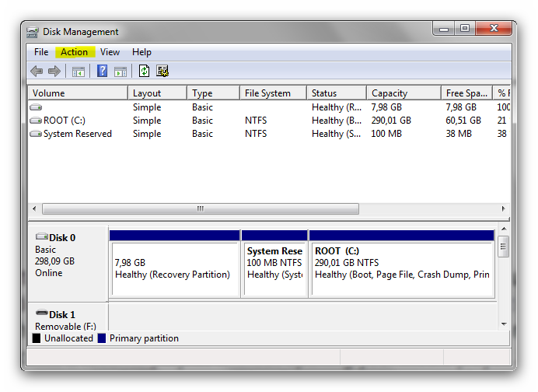The height and width of the screenshot is (392, 538).
Task: Click the '38 MB' free space cell
Action: pos(459,134)
